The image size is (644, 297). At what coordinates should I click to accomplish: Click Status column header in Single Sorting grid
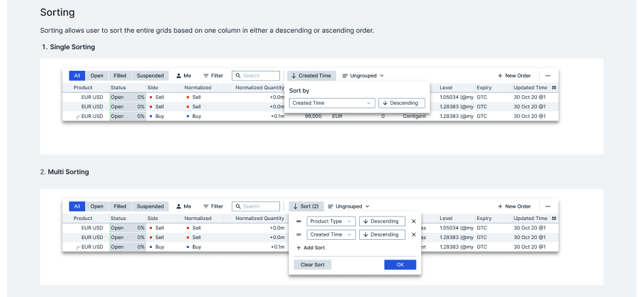[119, 87]
